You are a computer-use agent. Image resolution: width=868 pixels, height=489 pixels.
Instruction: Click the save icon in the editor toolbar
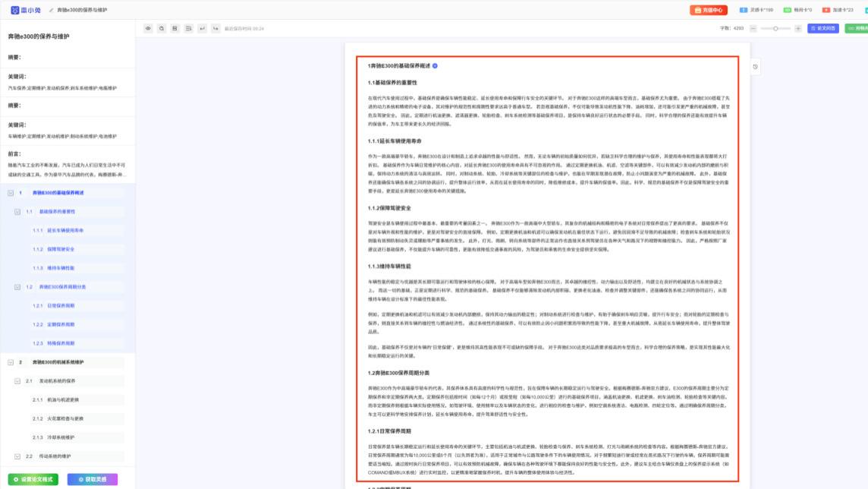coord(175,28)
